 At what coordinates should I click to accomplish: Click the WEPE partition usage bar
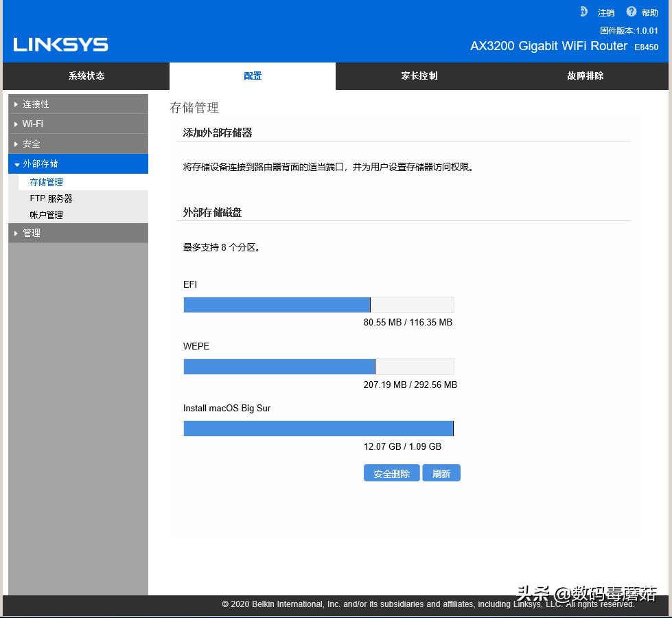[318, 367]
